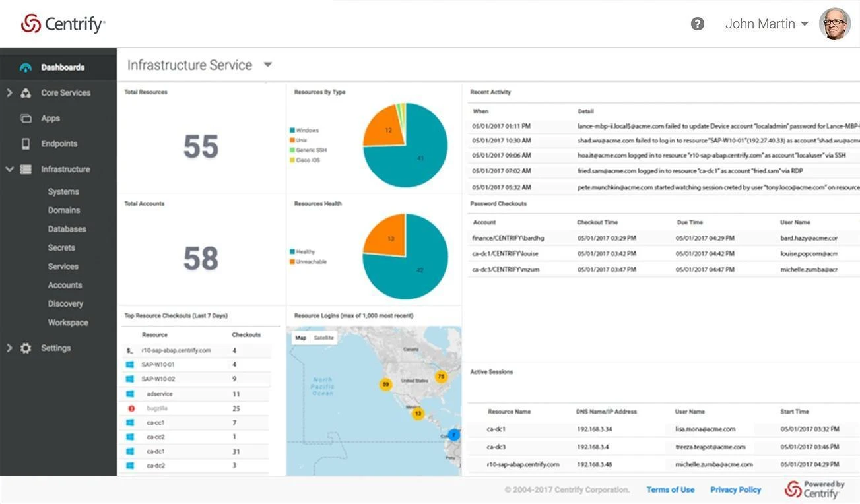Click the Windows icon beside adservice

click(x=130, y=394)
